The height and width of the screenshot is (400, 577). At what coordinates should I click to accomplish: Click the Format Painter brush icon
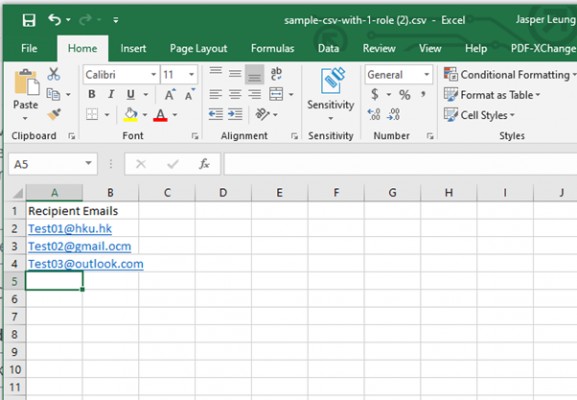click(54, 114)
